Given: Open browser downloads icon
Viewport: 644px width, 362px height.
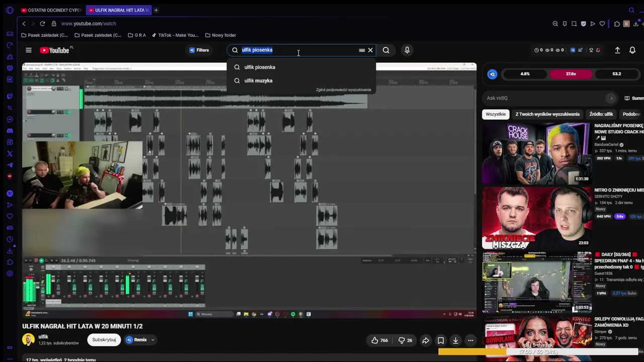Looking at the screenshot, I should (636, 24).
